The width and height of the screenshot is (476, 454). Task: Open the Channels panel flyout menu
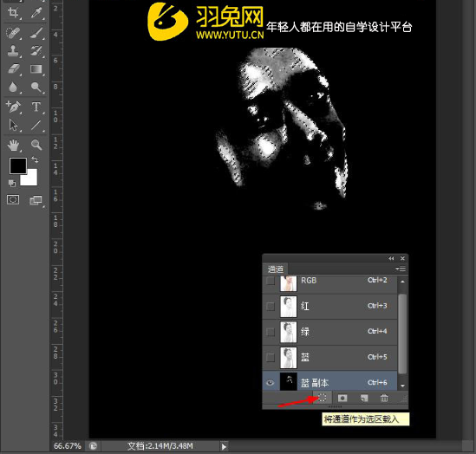coord(400,269)
